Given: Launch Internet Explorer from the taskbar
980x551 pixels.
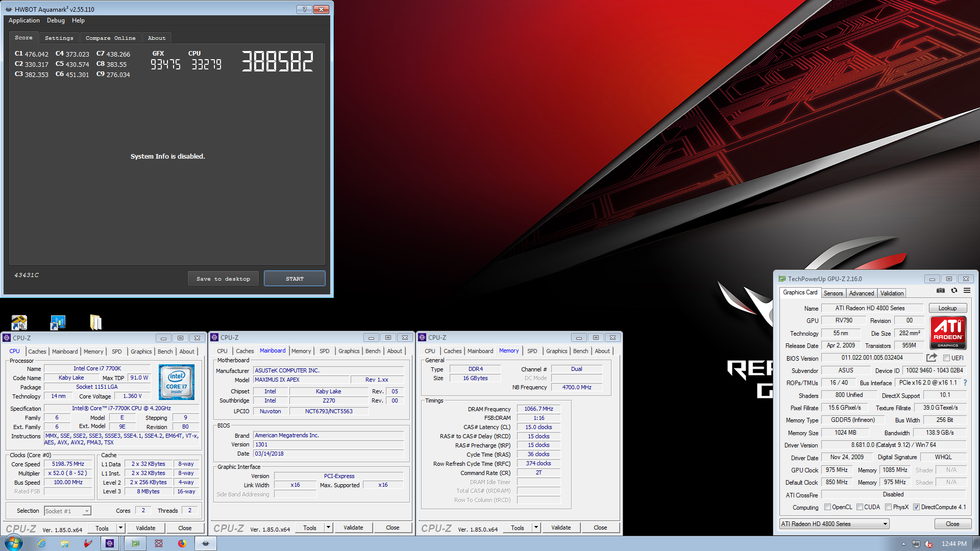Looking at the screenshot, I should (x=42, y=543).
